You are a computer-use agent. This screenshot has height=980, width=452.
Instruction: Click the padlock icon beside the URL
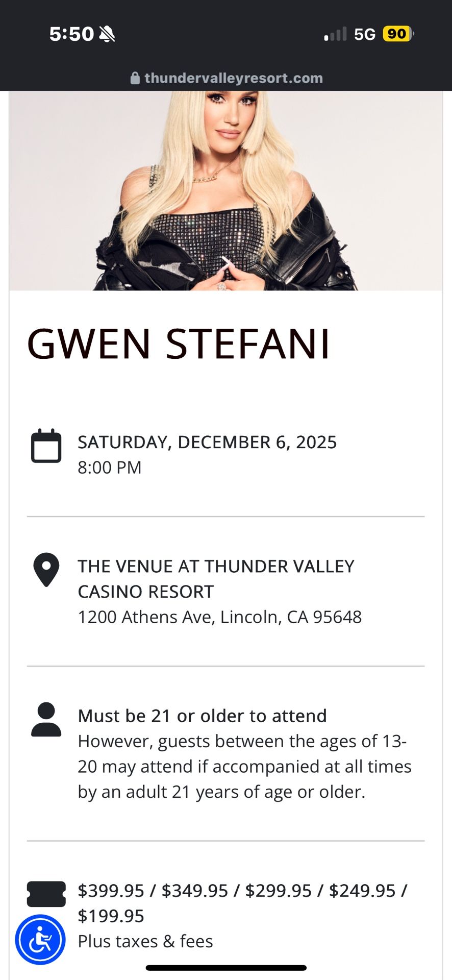[135, 78]
